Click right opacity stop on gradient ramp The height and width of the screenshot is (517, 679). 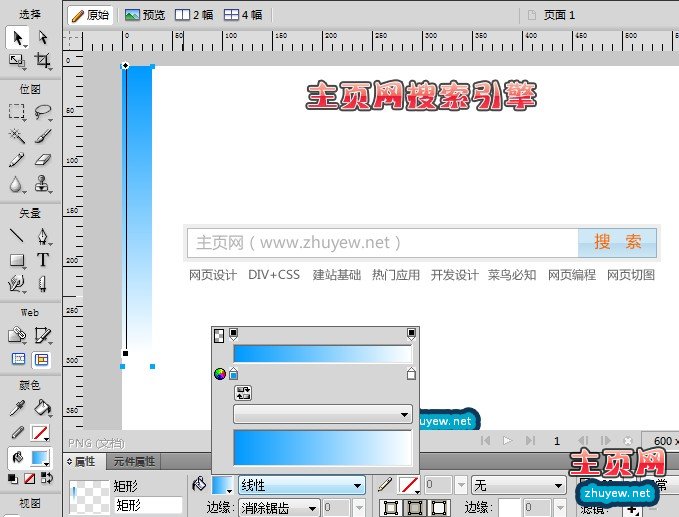coord(411,334)
